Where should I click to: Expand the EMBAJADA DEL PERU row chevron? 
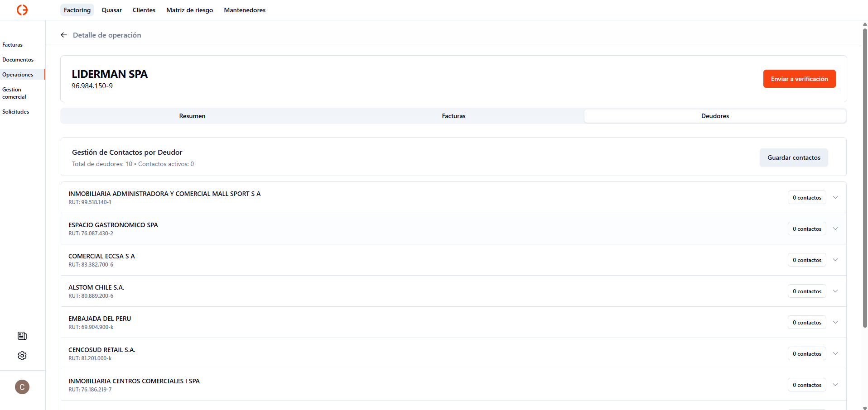[x=835, y=322]
